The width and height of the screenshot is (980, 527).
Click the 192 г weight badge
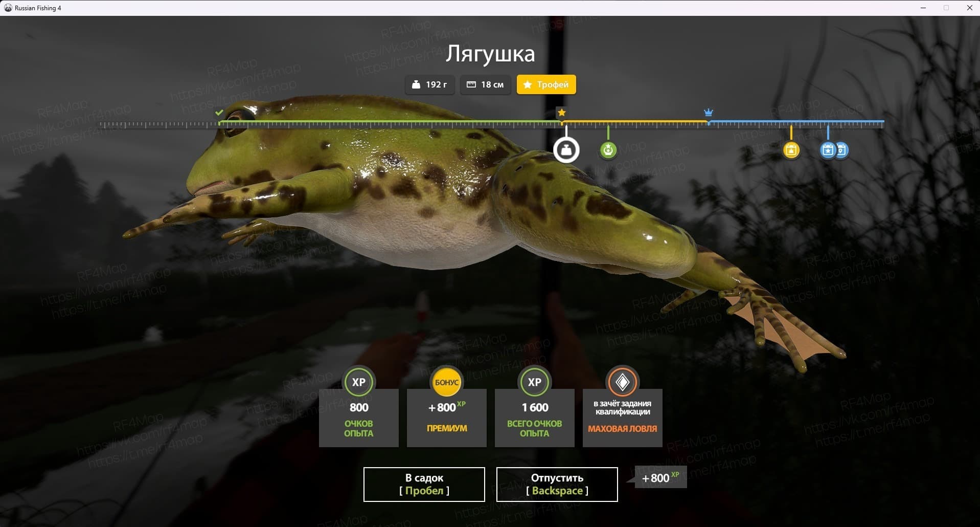coord(429,84)
